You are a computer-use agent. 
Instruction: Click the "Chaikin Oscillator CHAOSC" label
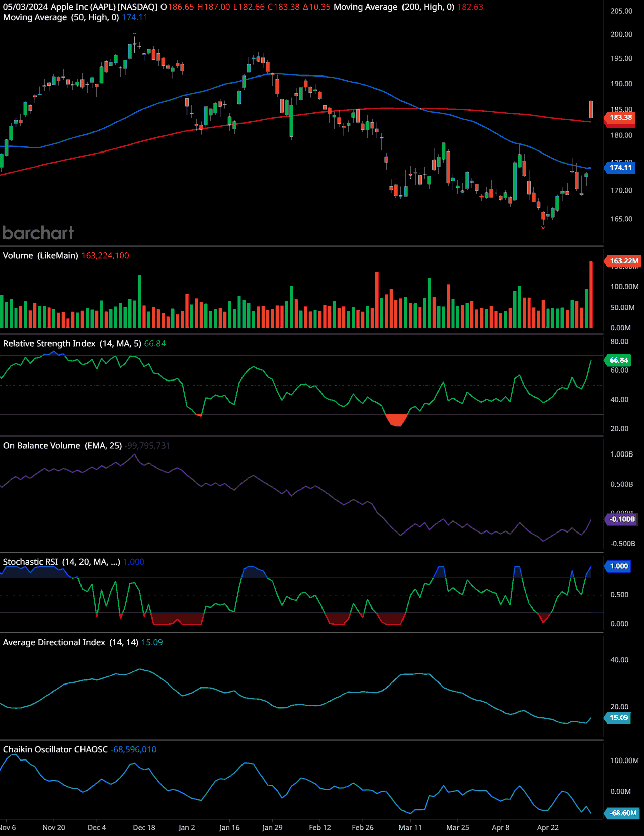coord(55,750)
